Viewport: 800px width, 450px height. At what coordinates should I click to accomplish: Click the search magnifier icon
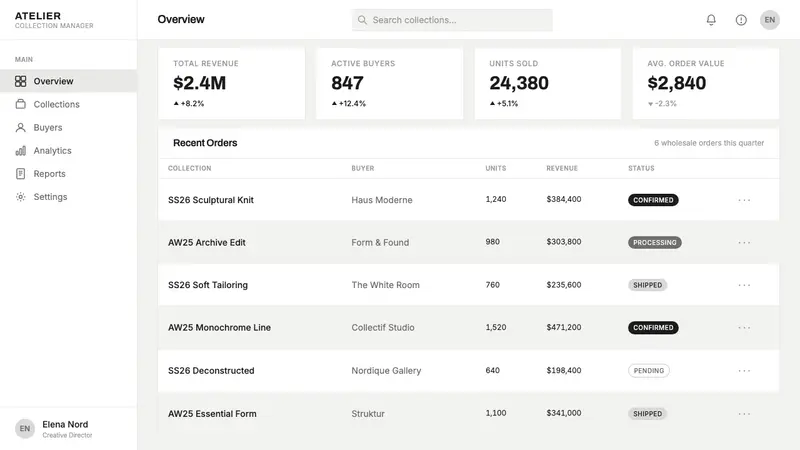pyautogui.click(x=362, y=20)
